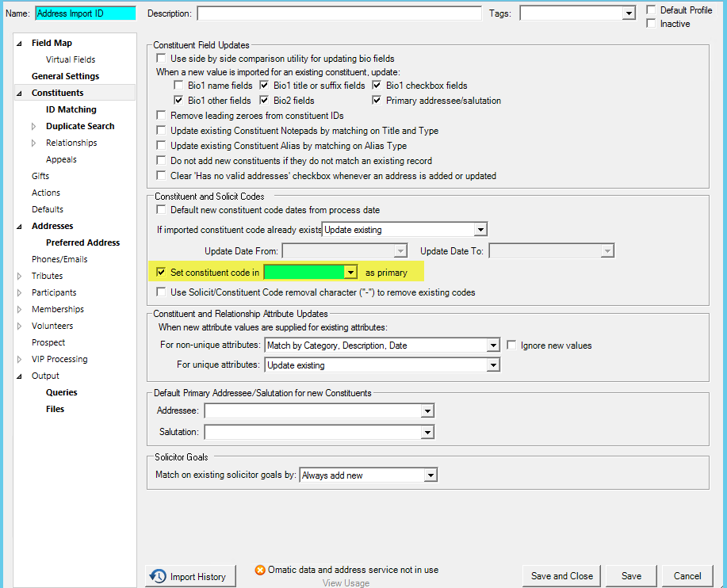This screenshot has width=727, height=588.
Task: Click the Import History clock icon
Action: tap(159, 576)
